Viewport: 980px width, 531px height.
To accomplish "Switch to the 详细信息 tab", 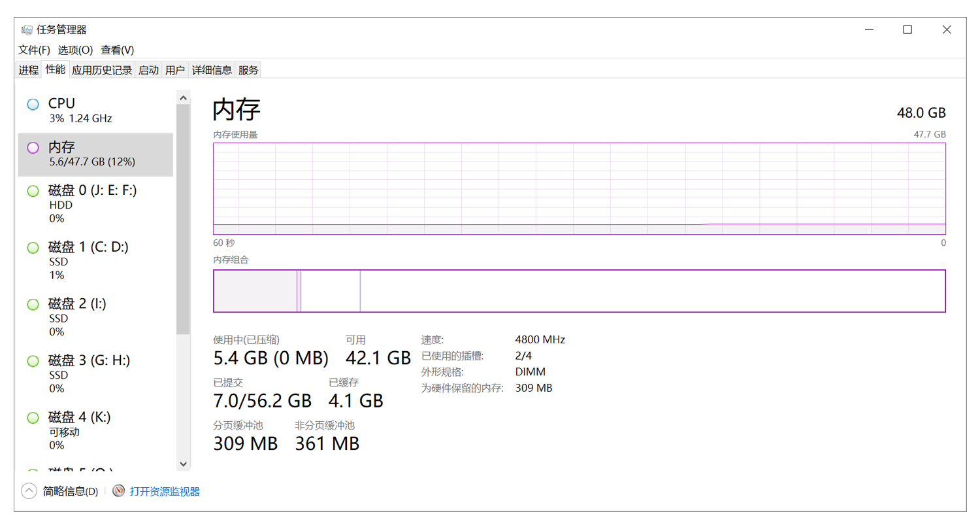I will click(212, 71).
